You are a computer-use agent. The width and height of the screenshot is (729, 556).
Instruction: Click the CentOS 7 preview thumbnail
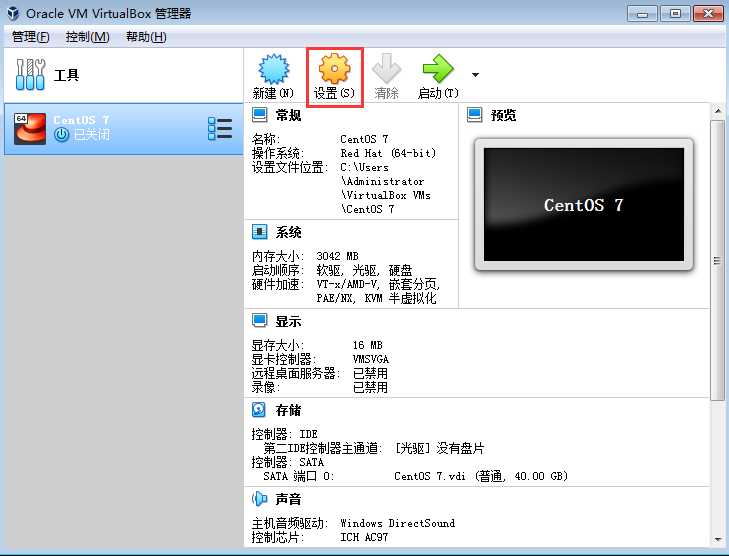584,205
